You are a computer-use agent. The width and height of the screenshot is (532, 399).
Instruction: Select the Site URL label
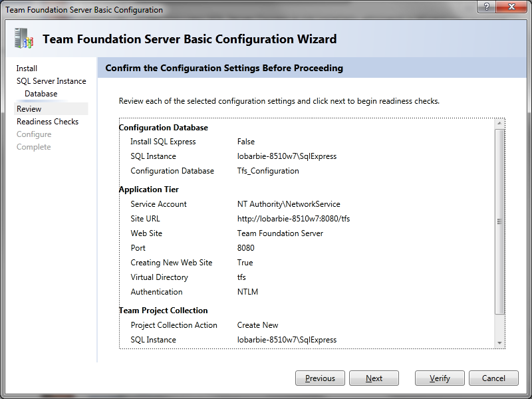coord(145,219)
